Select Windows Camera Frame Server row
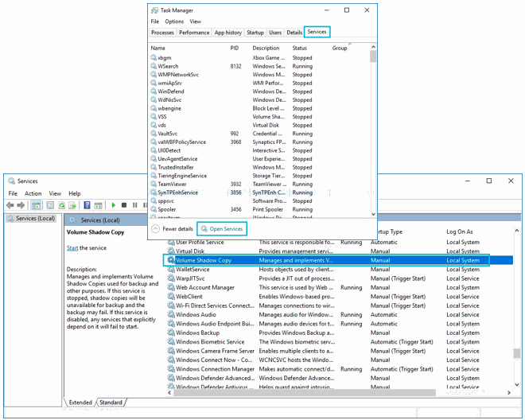 pos(339,351)
